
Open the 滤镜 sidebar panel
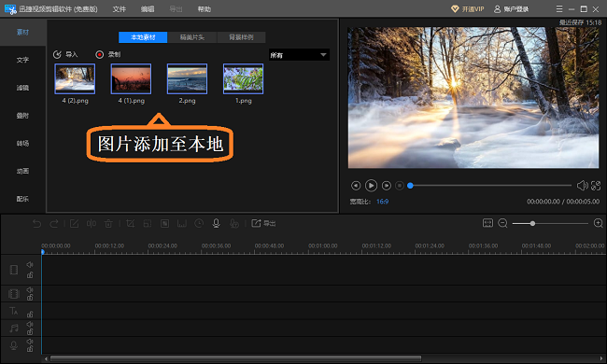coord(22,88)
